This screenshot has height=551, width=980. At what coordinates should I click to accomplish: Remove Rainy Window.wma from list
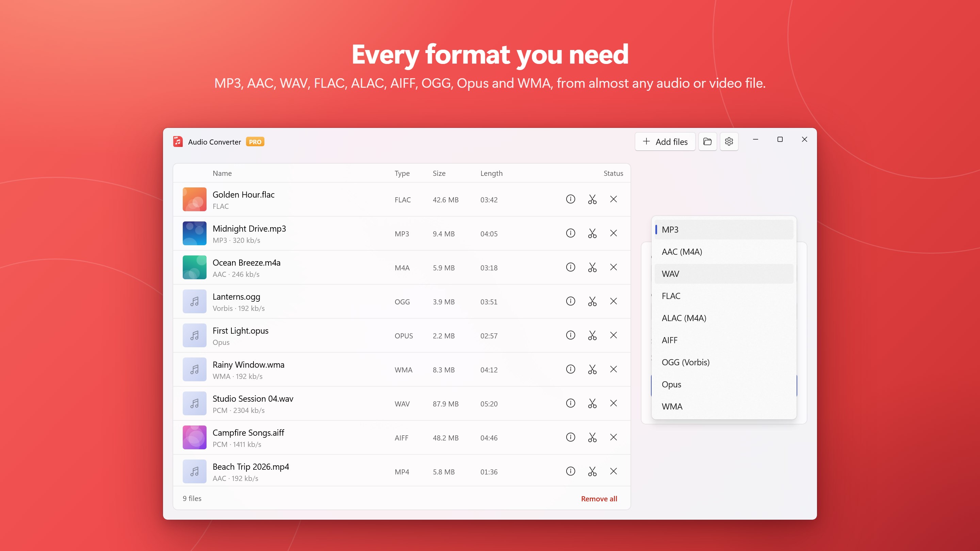click(613, 369)
